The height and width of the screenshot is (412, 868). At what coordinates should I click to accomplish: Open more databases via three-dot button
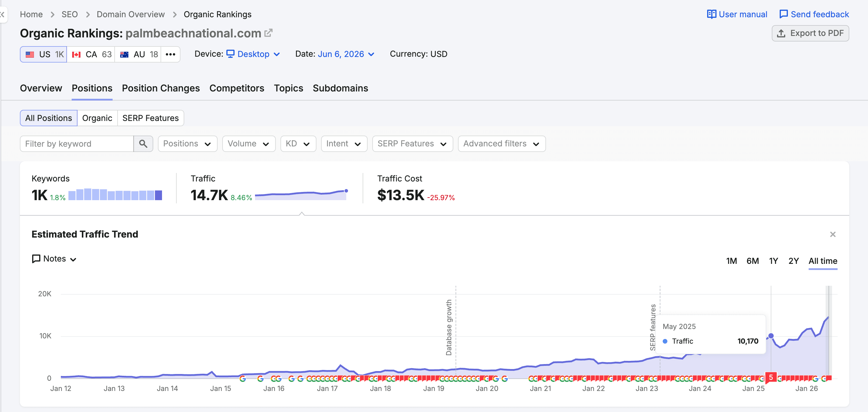pos(170,54)
